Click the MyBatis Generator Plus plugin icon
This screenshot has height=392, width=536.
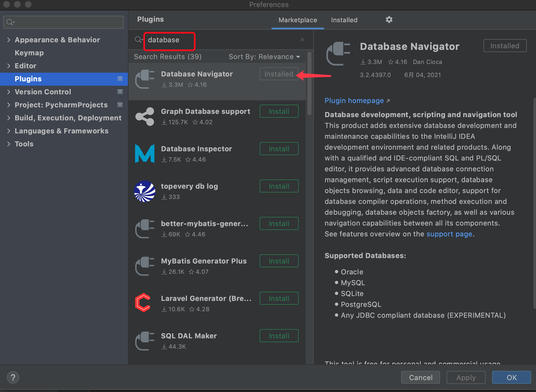click(144, 266)
